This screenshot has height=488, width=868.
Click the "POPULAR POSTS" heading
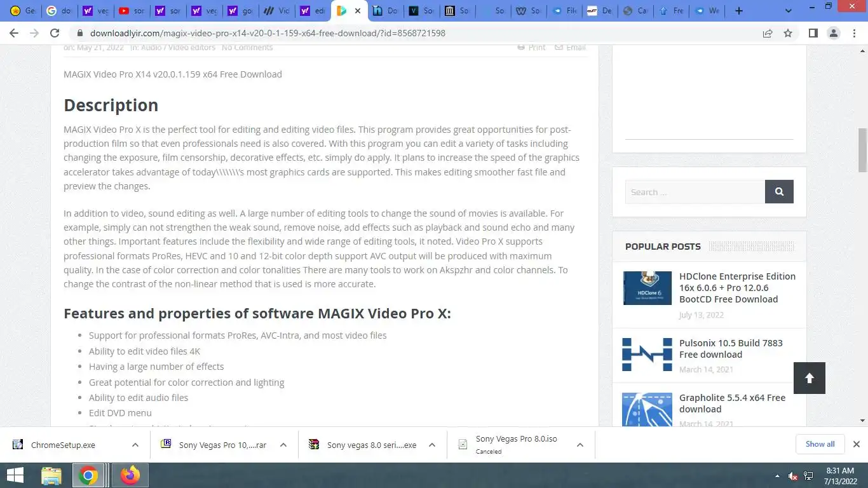click(x=663, y=247)
